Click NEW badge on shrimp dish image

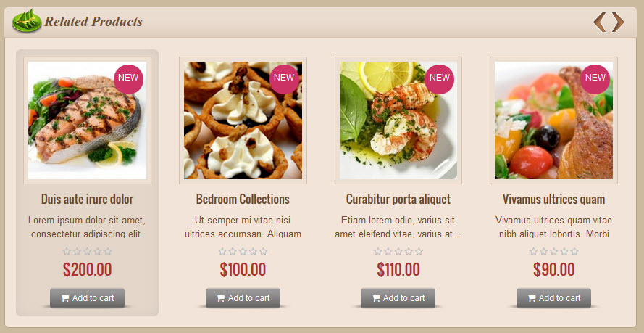(x=440, y=79)
